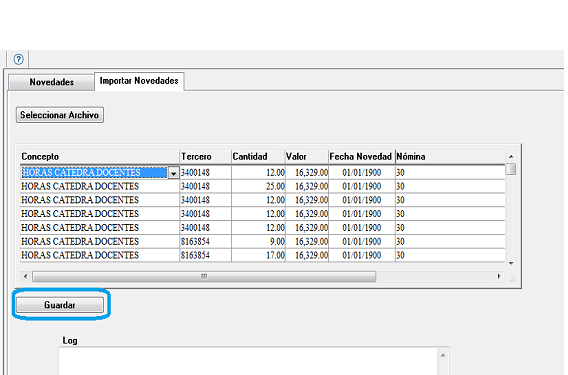Screen dimensions: 568x375
Task: Select the Nómina value in the 17.00 row
Action: tap(450, 255)
